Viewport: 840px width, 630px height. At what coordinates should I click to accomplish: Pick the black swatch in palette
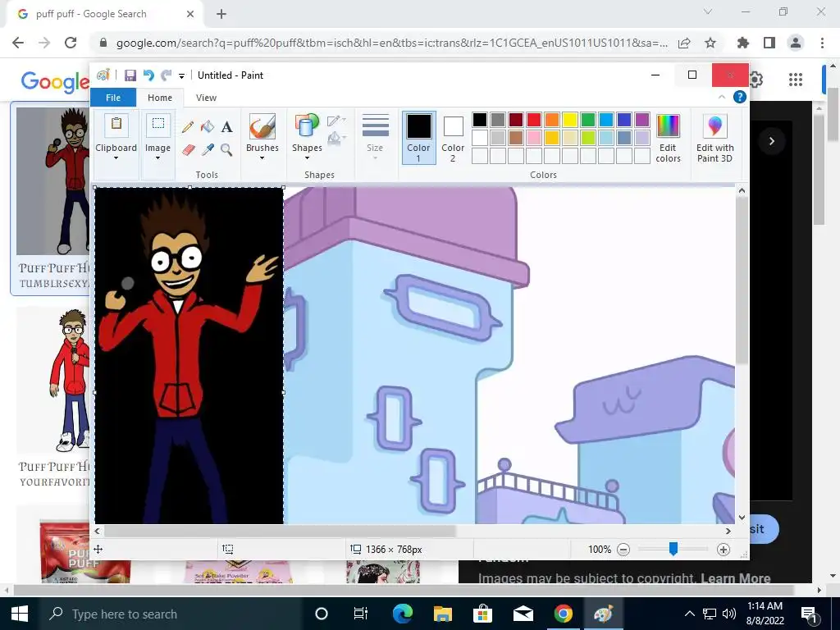(x=479, y=120)
